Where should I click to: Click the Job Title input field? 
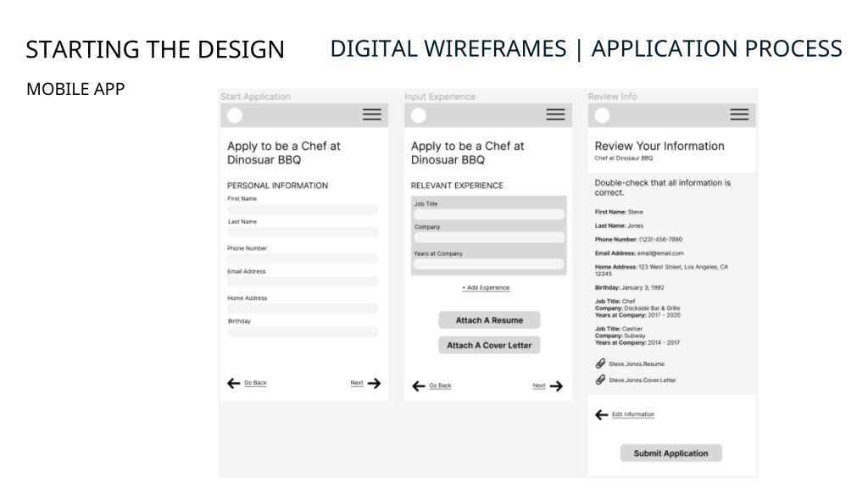[489, 215]
